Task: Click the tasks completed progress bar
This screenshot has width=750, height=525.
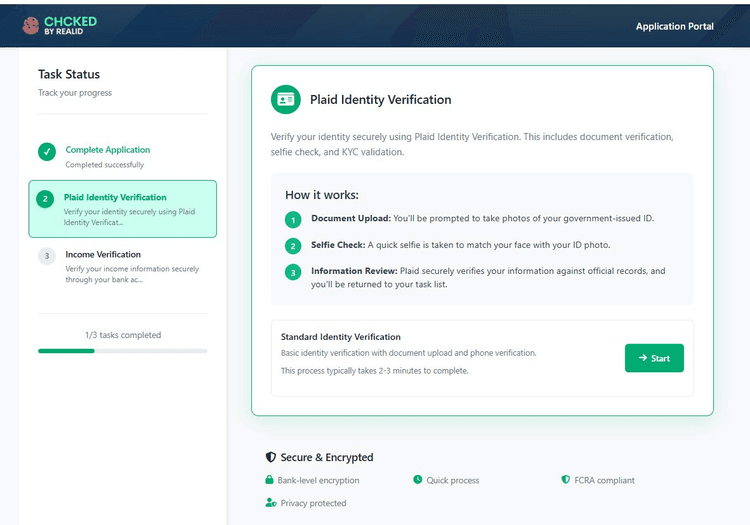Action: click(122, 351)
